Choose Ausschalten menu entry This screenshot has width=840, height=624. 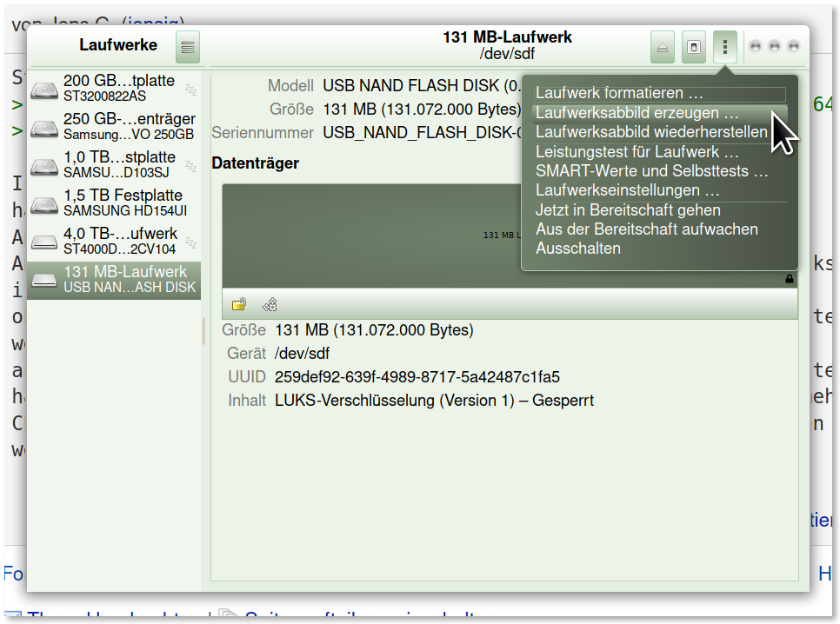(659, 249)
